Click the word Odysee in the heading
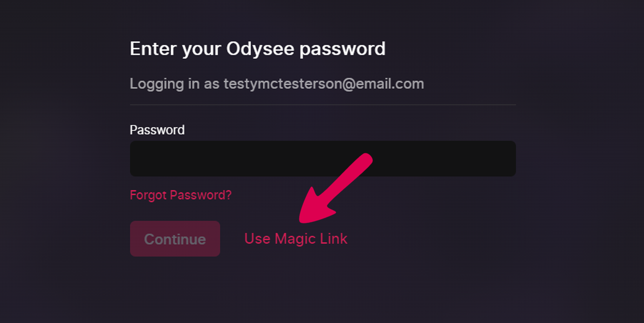 [x=260, y=49]
